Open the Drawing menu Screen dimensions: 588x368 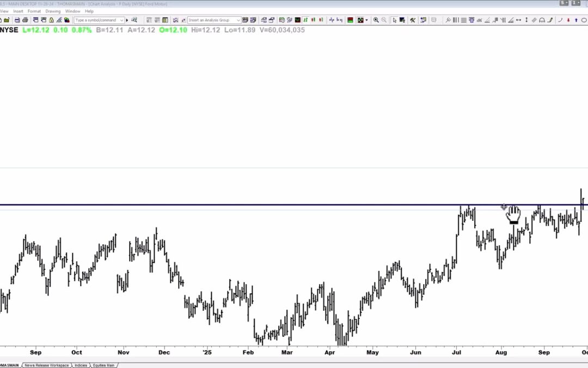tap(53, 10)
